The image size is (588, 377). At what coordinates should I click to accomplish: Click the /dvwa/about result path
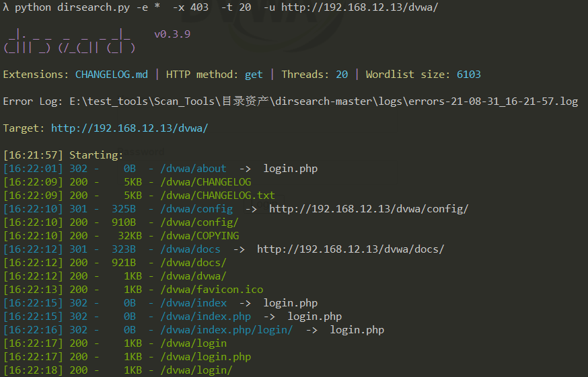(x=193, y=169)
